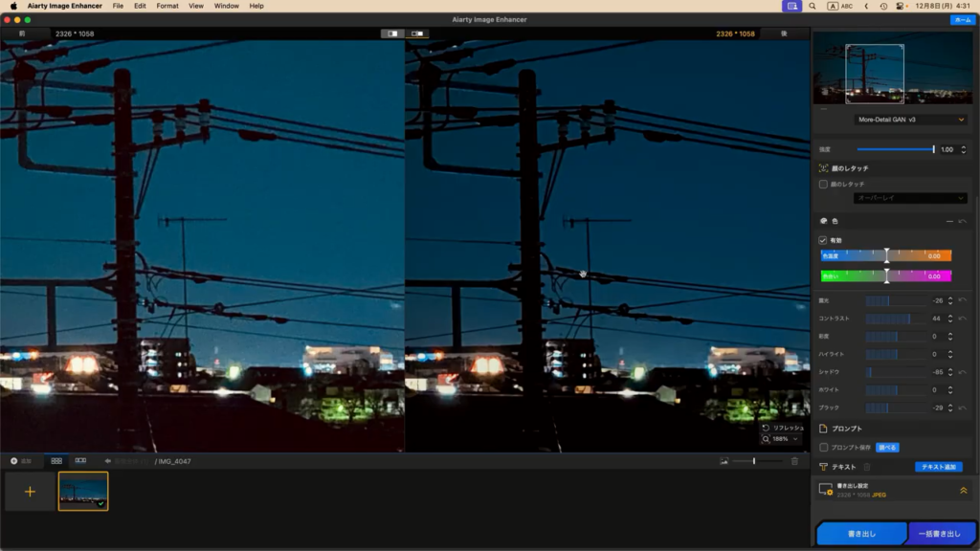Select the split-view comparison mode icon

392,33
